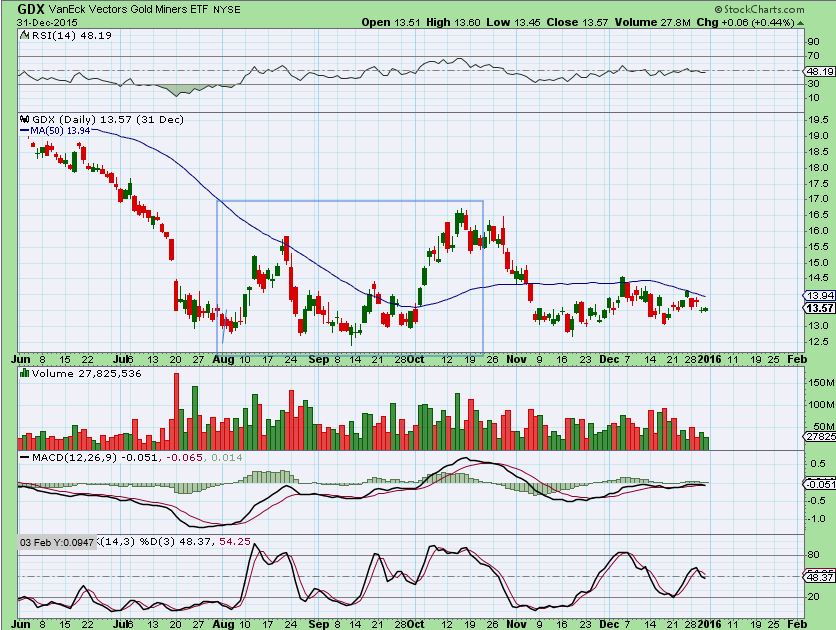Select the MACD black line legend swatch
836x630 pixels.
(x=25, y=457)
